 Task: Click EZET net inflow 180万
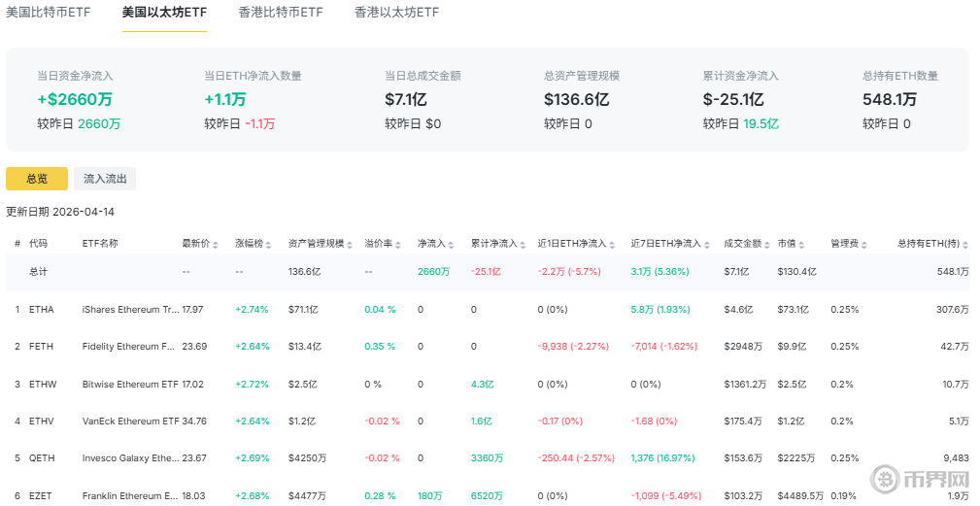pyautogui.click(x=430, y=495)
